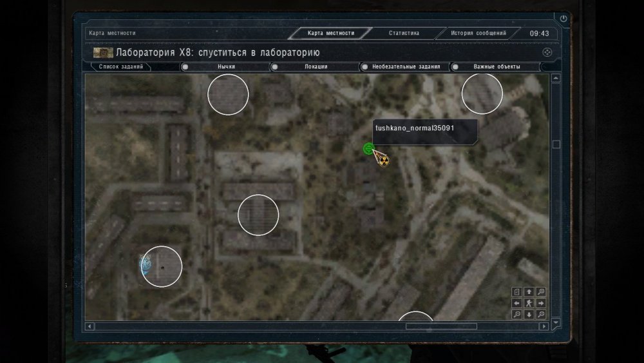
Task: Click the location circle at the top right of the map
Action: [x=482, y=93]
